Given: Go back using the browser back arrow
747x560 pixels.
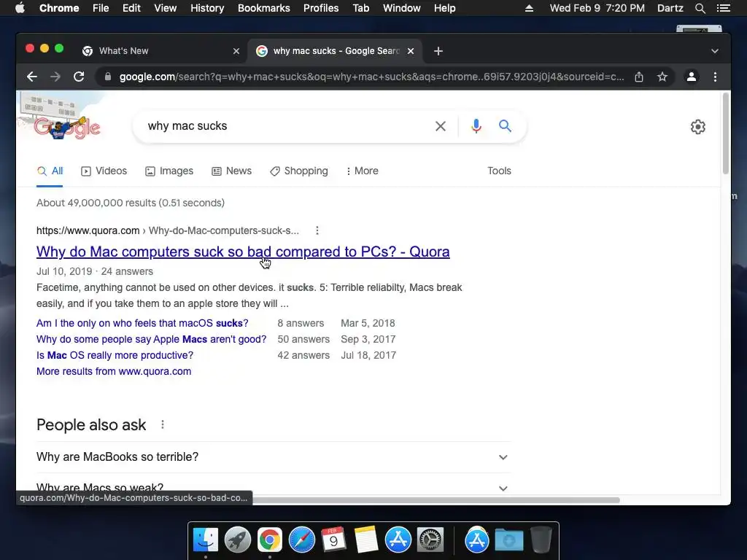Looking at the screenshot, I should (32, 77).
